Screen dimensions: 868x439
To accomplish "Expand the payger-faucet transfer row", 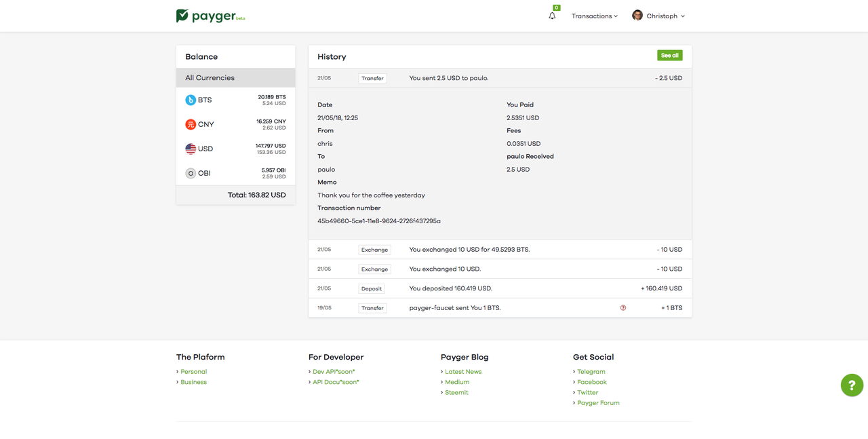I will click(x=500, y=308).
